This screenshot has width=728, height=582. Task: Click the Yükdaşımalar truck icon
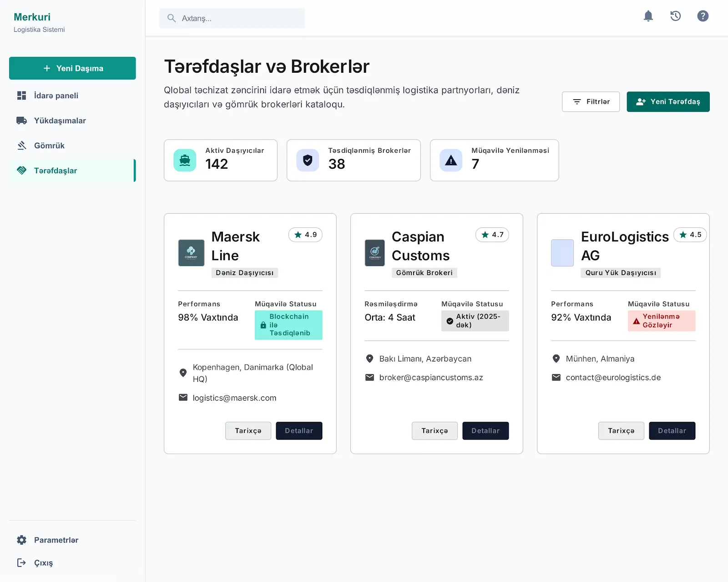(21, 120)
